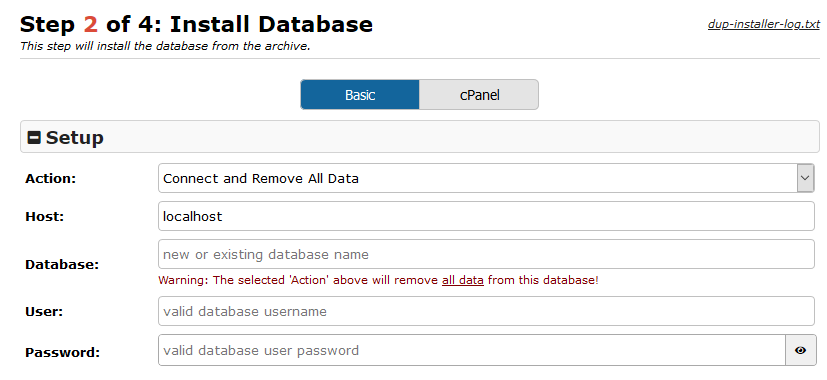Viewport: 827px width, 380px height.
Task: Click the 'User:' label
Action: pos(44,311)
